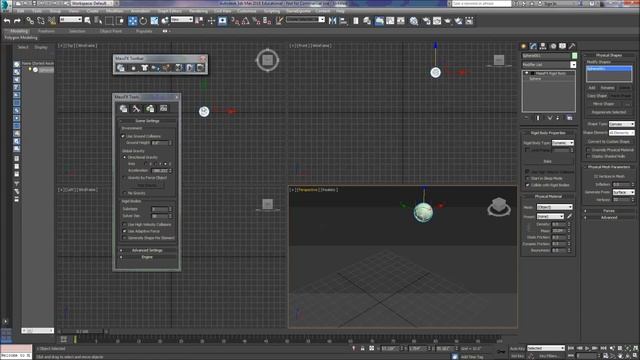The image size is (640, 360).
Task: Expand the Forces rollout
Action: tap(609, 211)
